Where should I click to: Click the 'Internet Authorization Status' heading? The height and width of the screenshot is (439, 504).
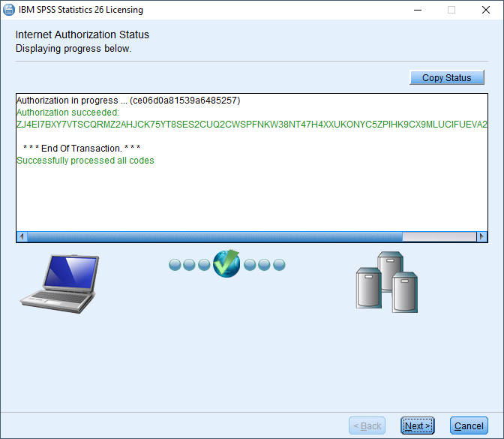point(82,35)
